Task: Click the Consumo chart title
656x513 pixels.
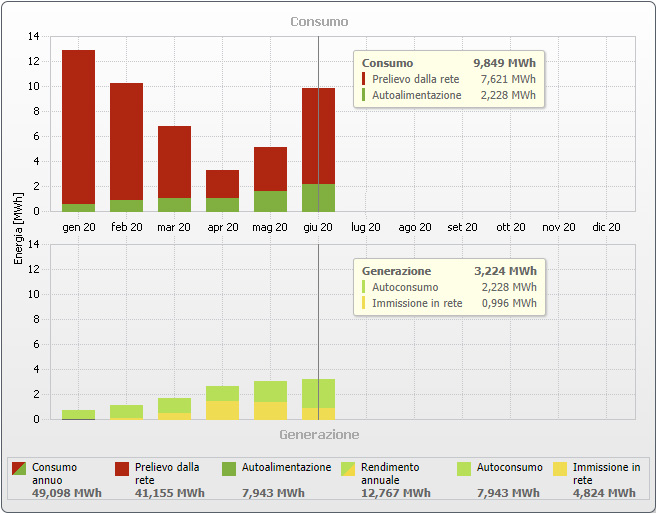Action: [319, 22]
